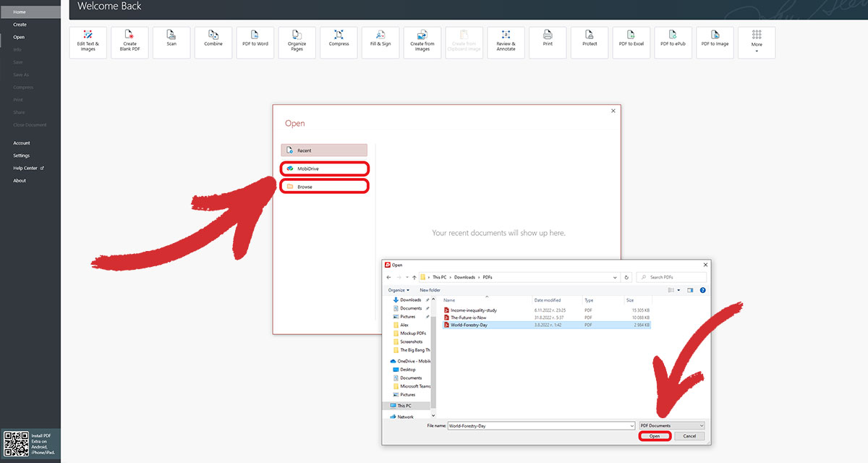Open Settings from the left sidebar
Screen dimensions: 868x463
pyautogui.click(x=21, y=156)
